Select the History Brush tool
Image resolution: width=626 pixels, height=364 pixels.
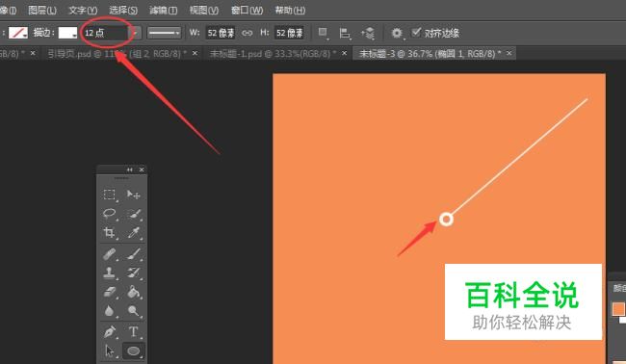(x=133, y=273)
